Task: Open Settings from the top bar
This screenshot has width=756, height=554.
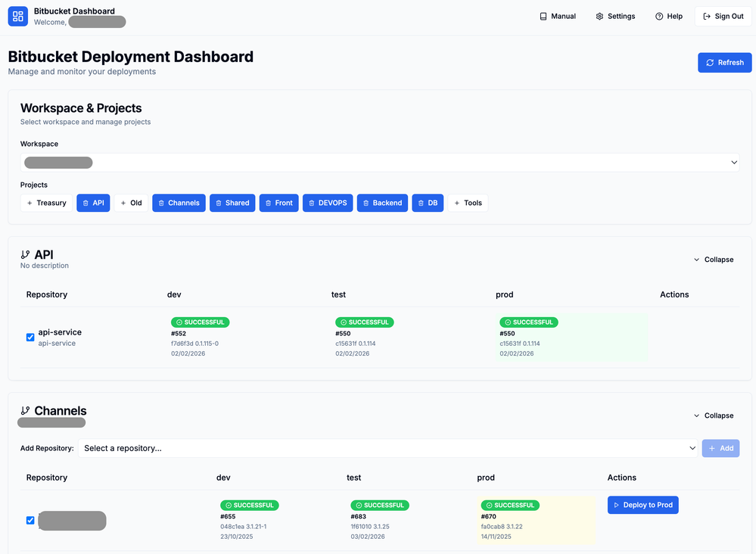Action: [615, 17]
